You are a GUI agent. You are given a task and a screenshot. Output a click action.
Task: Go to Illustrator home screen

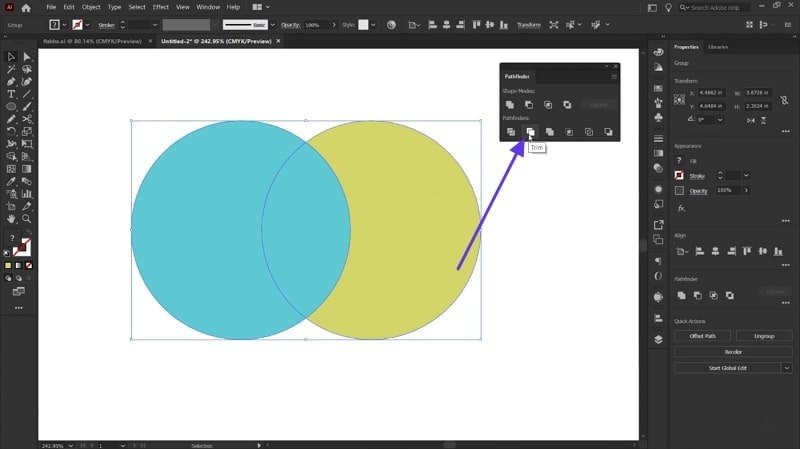tap(26, 8)
